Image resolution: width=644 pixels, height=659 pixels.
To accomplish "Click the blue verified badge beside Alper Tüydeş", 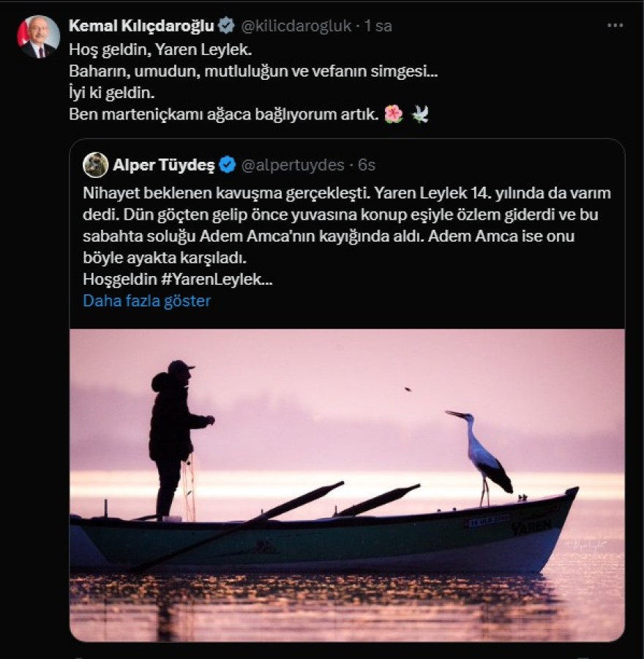I will point(228,165).
